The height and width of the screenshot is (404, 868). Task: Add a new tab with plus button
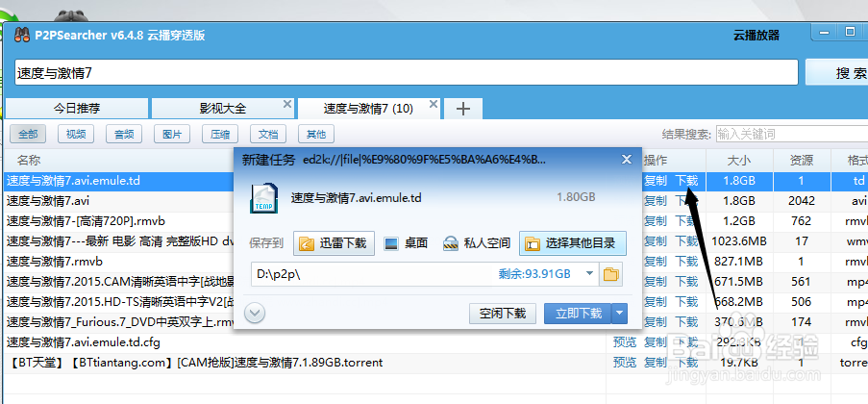pos(463,109)
